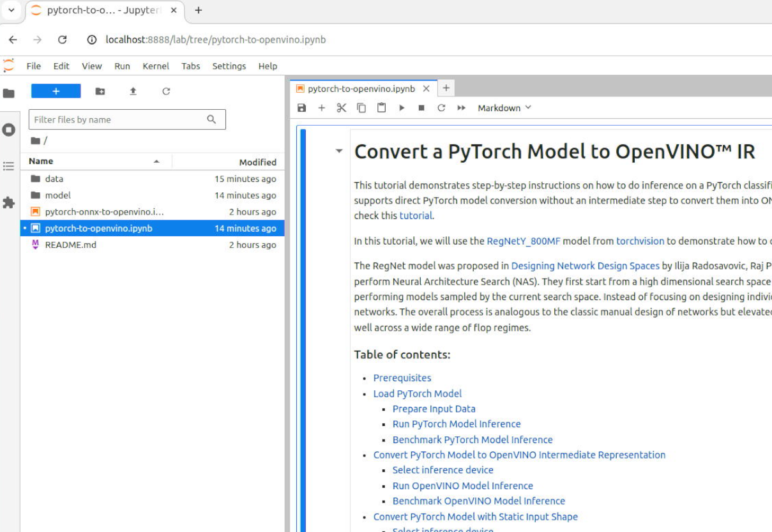Close the pytorch-to-openvino.ipynb notebook tab

click(427, 89)
